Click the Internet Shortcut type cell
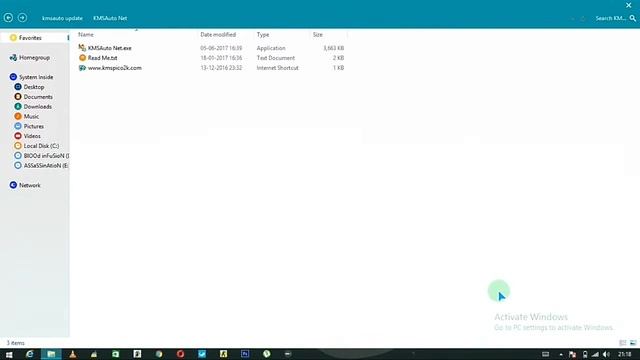The image size is (640, 360). click(278, 68)
